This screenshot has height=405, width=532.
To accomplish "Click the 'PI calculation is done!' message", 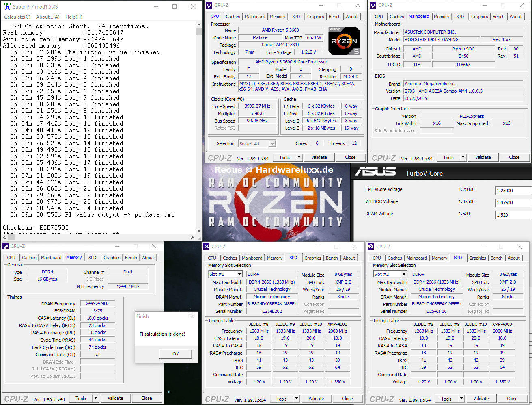I will coord(162,334).
